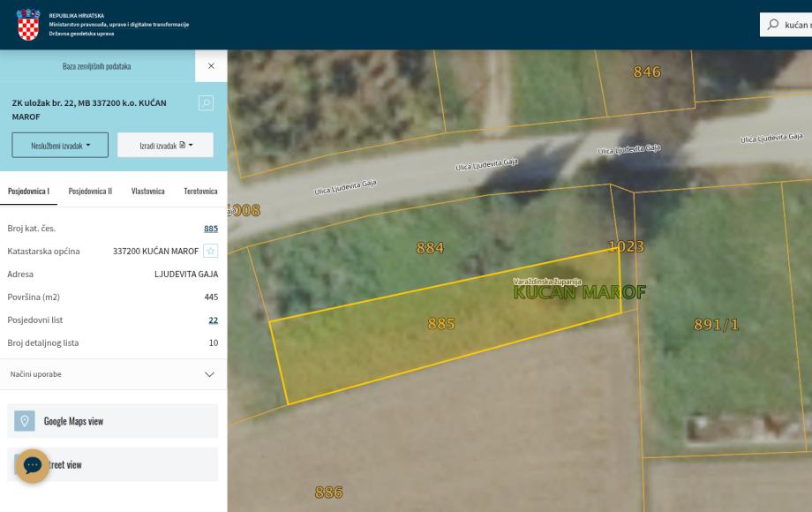Open Google Maps view
The height and width of the screenshot is (512, 812).
(112, 421)
